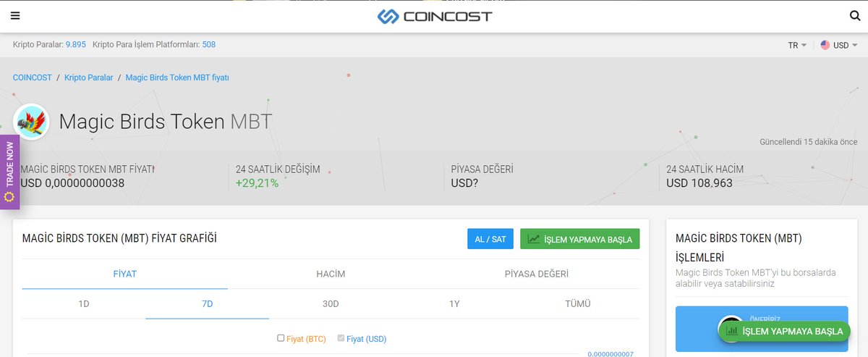The height and width of the screenshot is (357, 868).
Task: Open the TR language dropdown
Action: 797,45
